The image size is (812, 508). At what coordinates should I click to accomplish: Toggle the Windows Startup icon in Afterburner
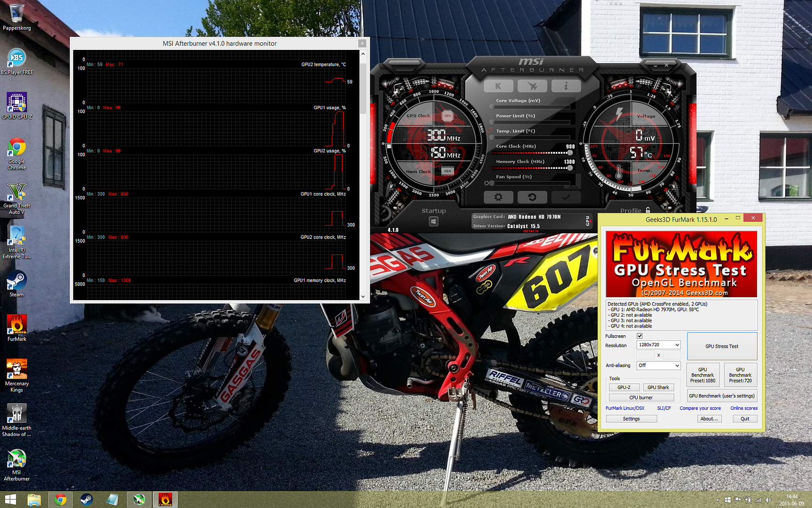(x=434, y=222)
